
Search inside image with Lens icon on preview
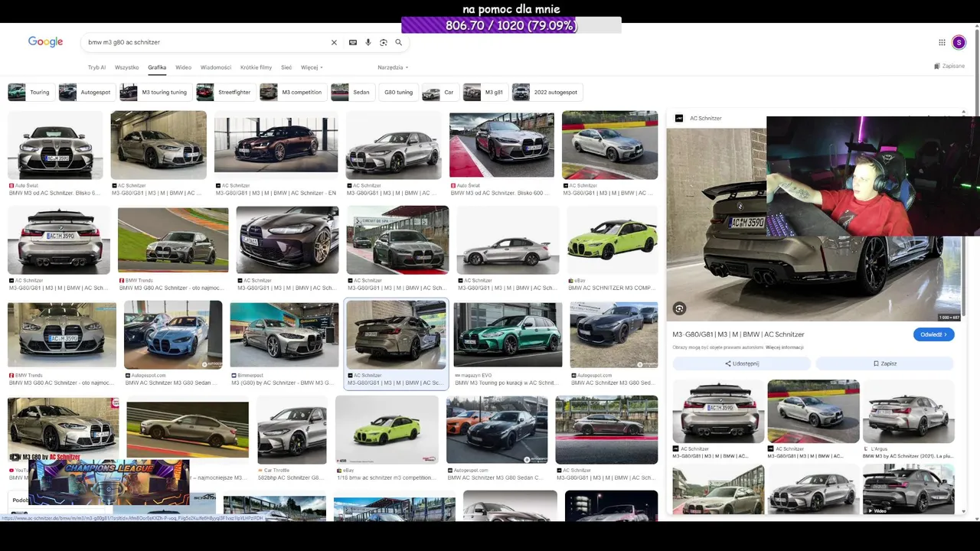pyautogui.click(x=679, y=308)
